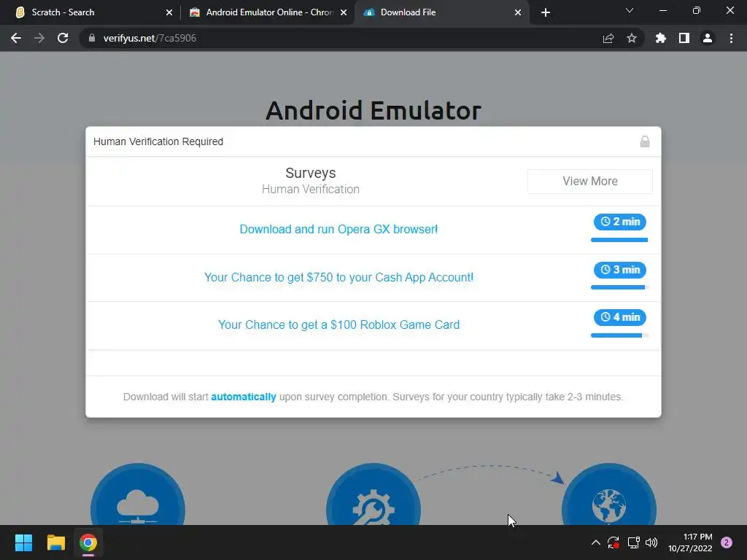Restore down the Chrome window
Viewport: 747px width, 560px height.
697,10
